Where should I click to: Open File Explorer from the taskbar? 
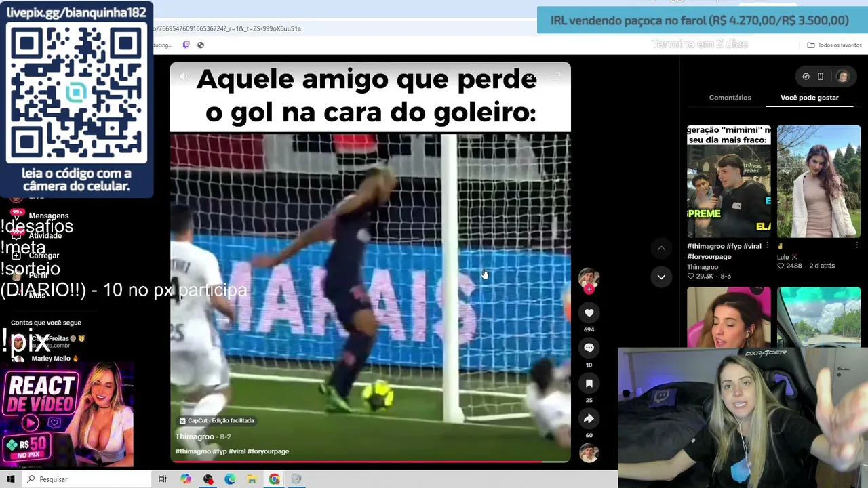[252, 479]
